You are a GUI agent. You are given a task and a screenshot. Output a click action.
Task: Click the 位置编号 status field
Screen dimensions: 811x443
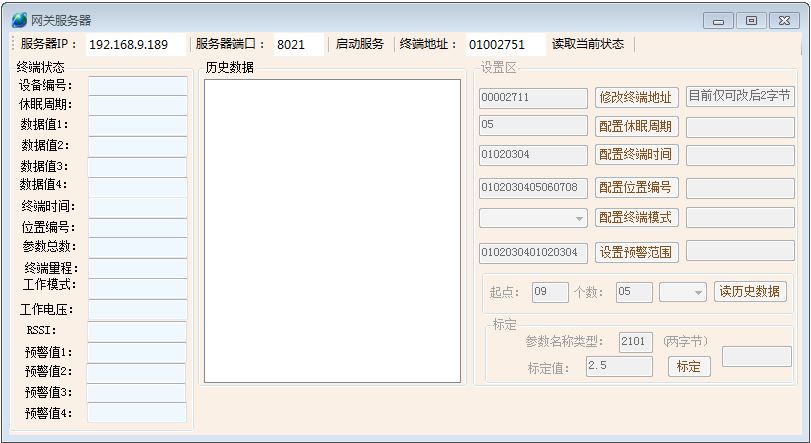[x=138, y=227]
